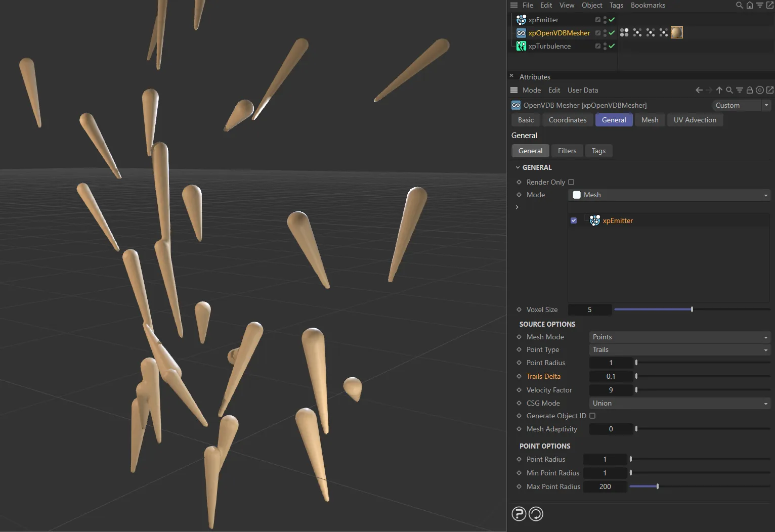Click the question mark help button
This screenshot has height=532, width=775.
pyautogui.click(x=519, y=513)
